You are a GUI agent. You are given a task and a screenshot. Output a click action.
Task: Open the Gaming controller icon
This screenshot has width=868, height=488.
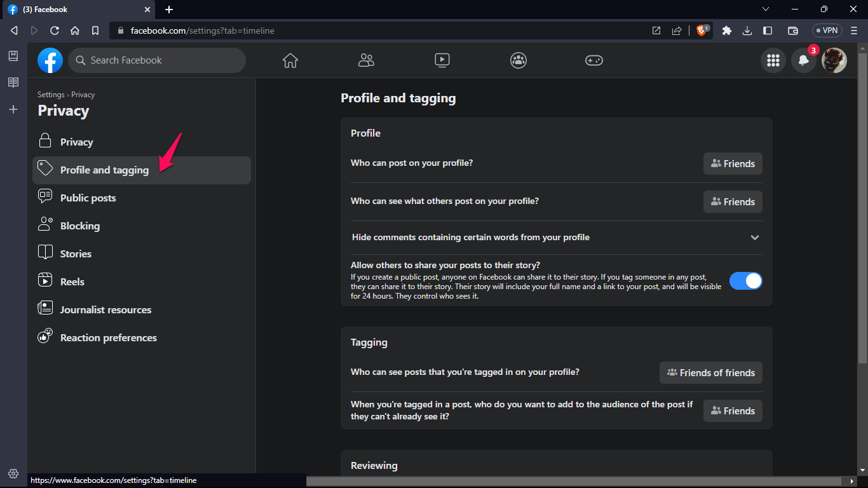[594, 60]
